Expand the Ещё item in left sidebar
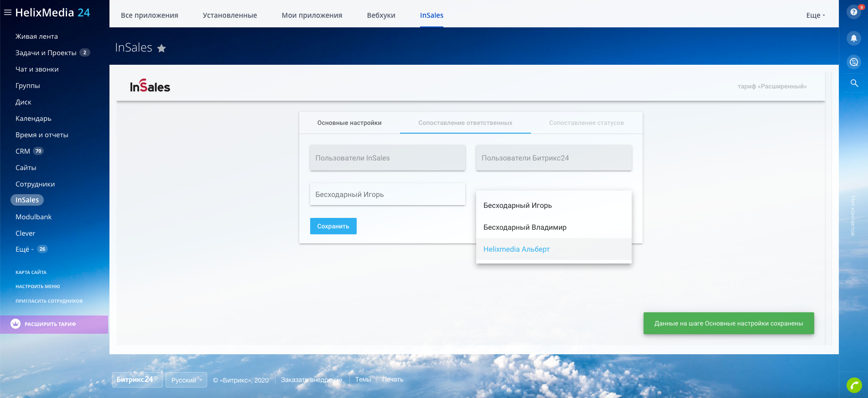This screenshot has width=868, height=398. pos(25,249)
